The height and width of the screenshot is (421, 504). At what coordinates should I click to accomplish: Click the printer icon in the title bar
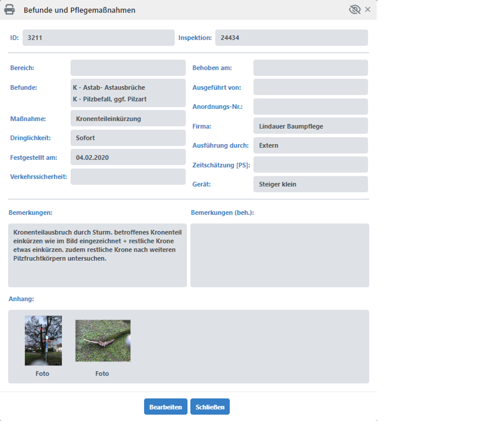10,10
